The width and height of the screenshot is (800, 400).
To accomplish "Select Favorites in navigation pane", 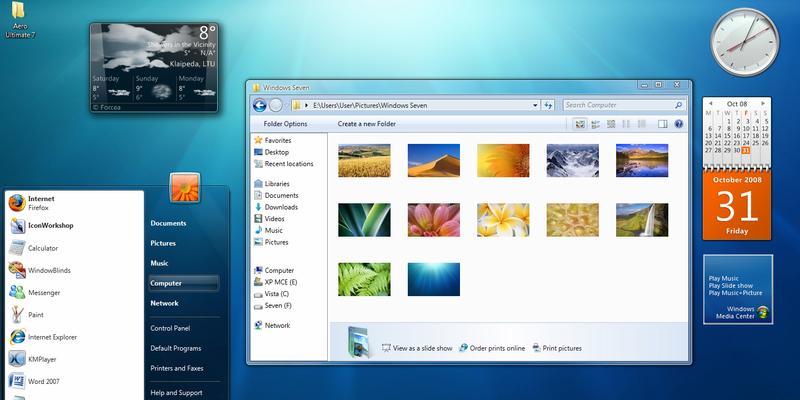I will [x=272, y=140].
